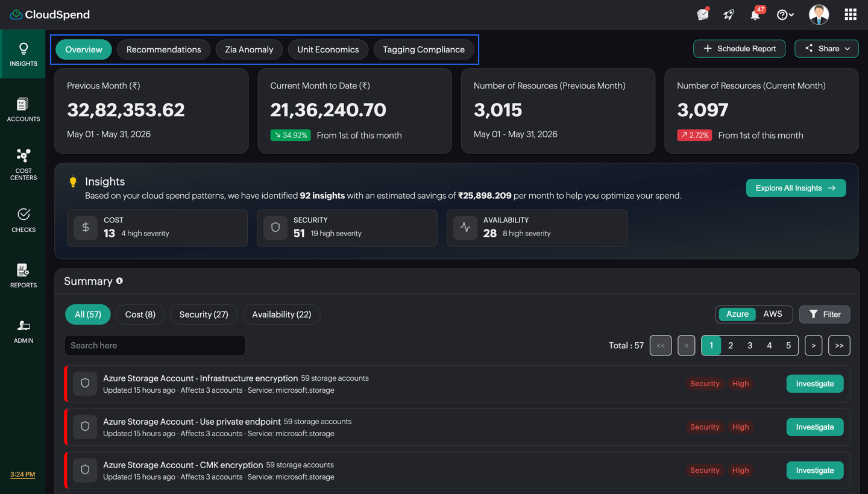
Task: Investigate Infrastructure encryption insight
Action: coord(815,384)
